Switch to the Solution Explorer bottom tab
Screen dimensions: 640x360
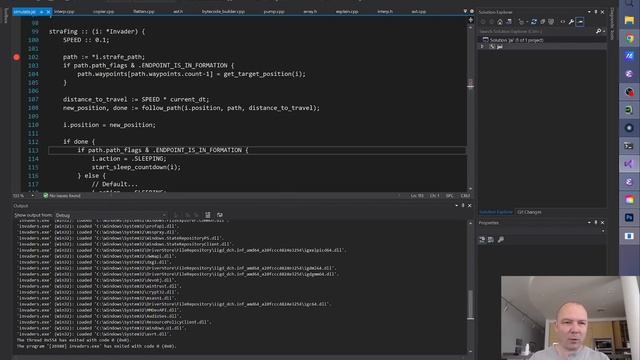pyautogui.click(x=496, y=212)
